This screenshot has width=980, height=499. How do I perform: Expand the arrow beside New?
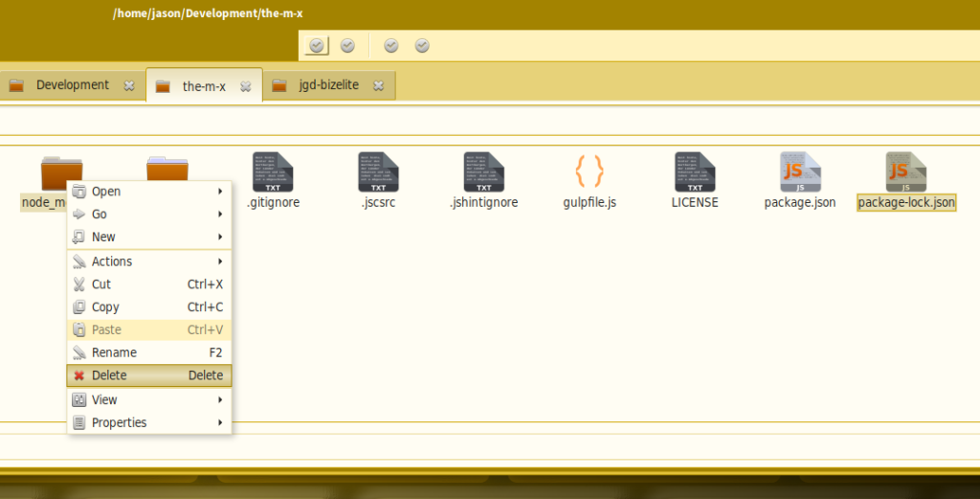pos(220,237)
